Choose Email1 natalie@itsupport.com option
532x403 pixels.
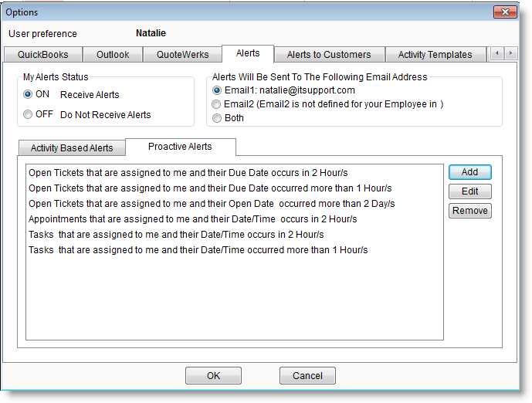[217, 90]
